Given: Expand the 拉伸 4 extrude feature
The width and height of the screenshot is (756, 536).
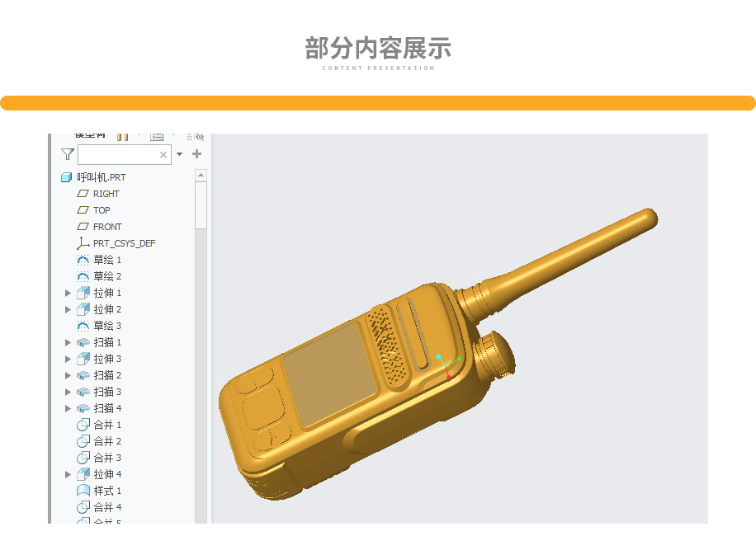Looking at the screenshot, I should click(68, 474).
